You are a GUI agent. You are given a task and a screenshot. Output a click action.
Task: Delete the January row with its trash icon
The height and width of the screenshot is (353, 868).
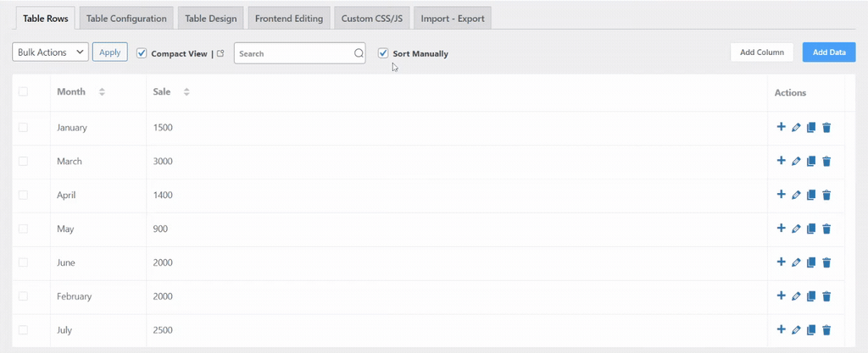click(x=826, y=128)
